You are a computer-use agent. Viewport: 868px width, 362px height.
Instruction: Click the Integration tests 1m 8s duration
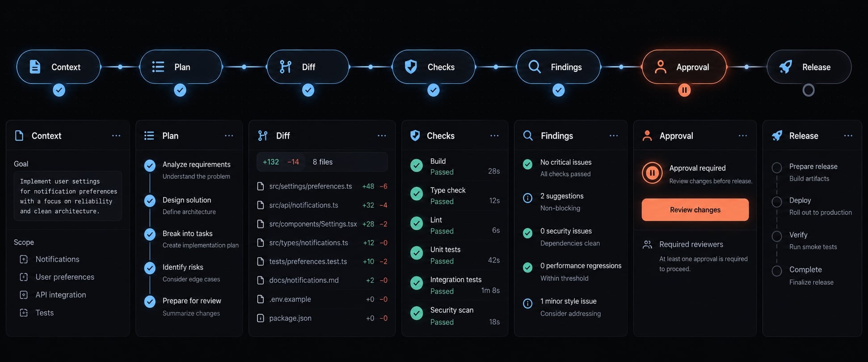[490, 290]
